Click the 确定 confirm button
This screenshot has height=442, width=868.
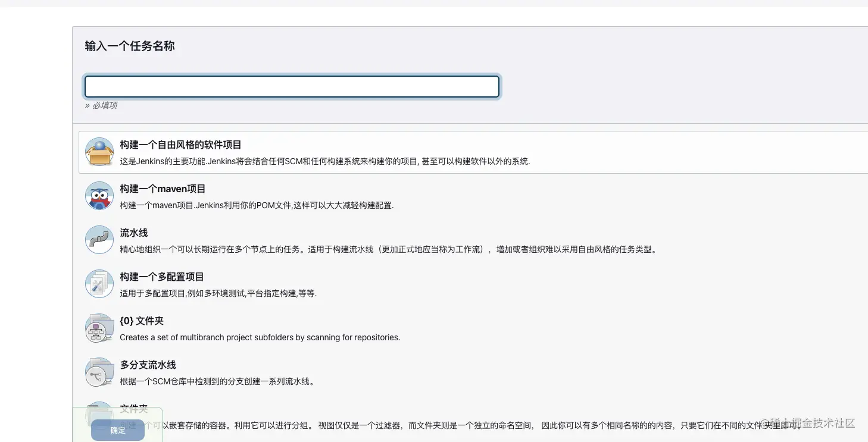118,430
